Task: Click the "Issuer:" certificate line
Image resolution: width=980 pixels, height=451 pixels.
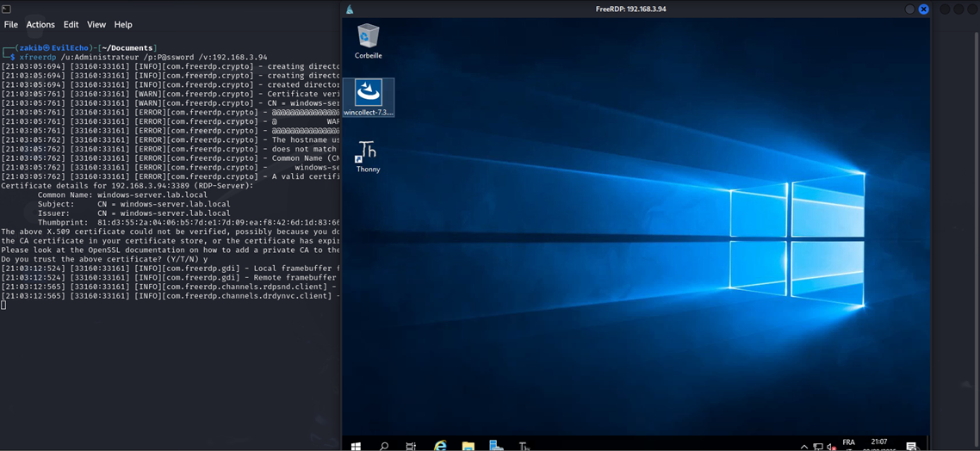Action: coord(133,213)
